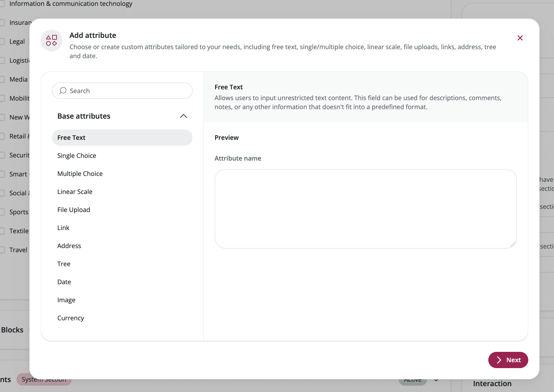
Task: Select the Address attribute
Action: click(69, 246)
